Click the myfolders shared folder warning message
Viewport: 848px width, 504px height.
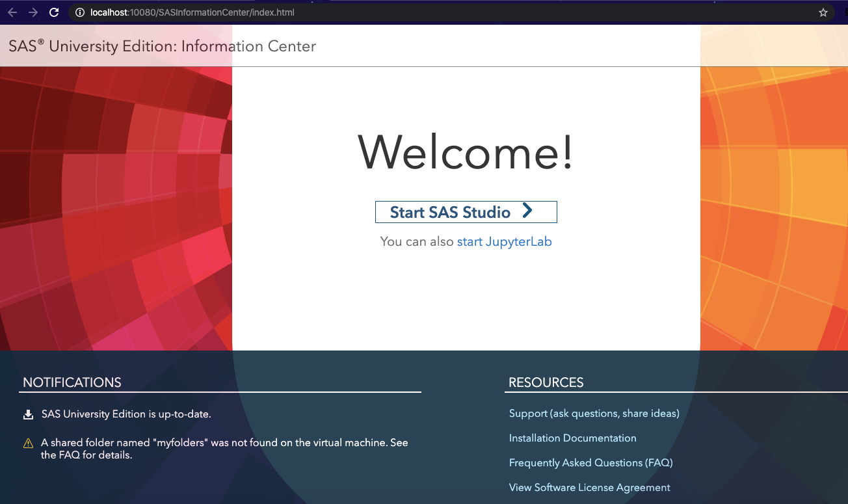tap(224, 449)
